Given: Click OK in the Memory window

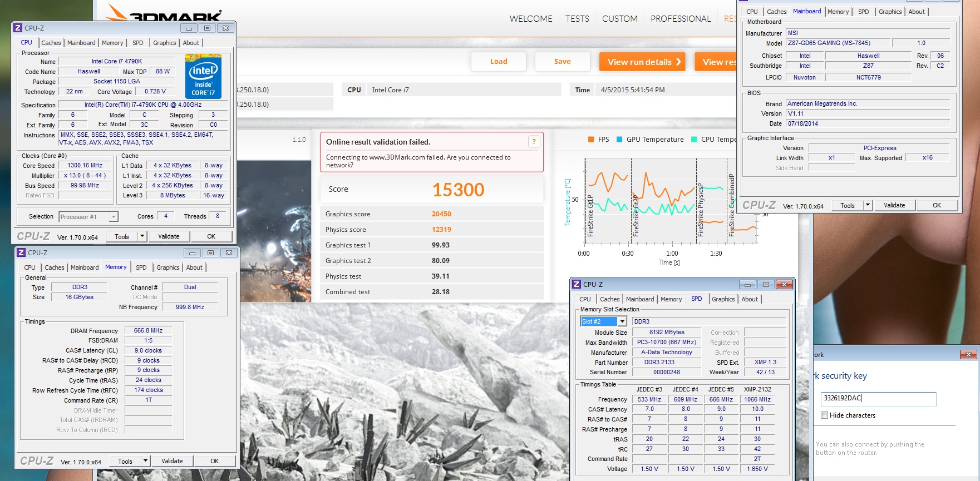Looking at the screenshot, I should (215, 461).
